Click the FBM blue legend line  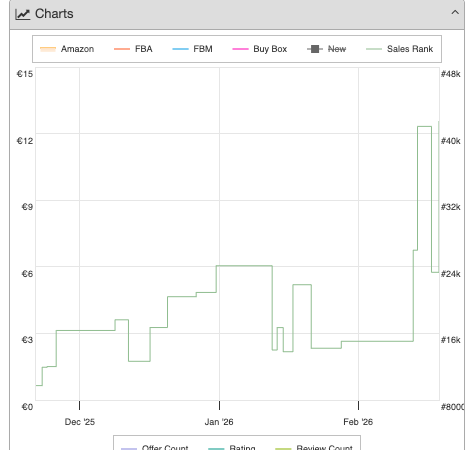180,49
